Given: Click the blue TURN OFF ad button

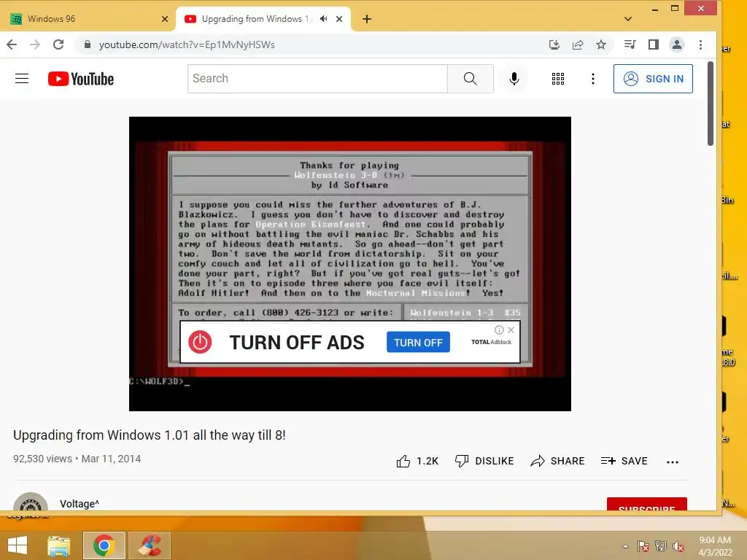Looking at the screenshot, I should (418, 343).
